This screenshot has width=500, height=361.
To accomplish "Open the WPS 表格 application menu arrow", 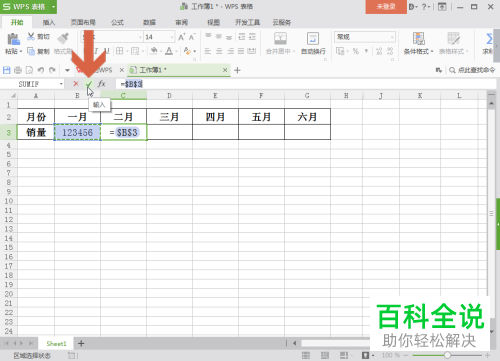I will pos(53,7).
